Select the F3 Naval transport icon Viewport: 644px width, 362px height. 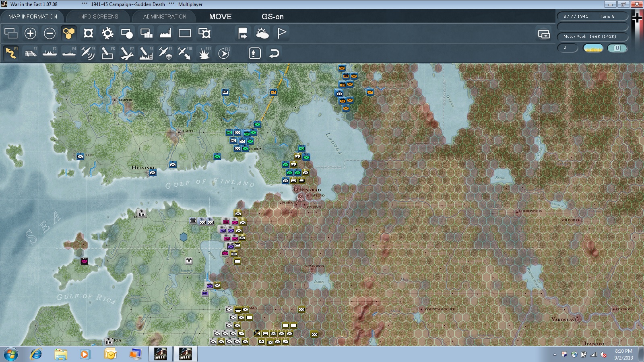(50, 53)
